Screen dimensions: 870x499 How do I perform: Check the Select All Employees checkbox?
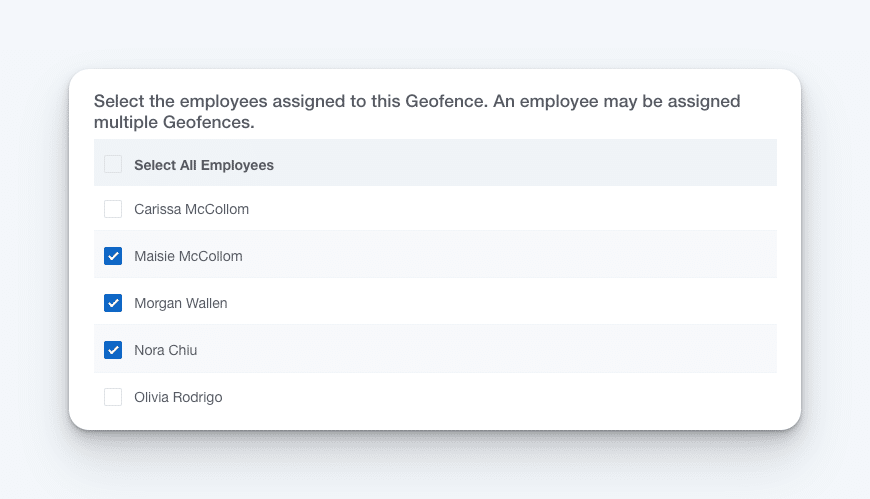(113, 164)
